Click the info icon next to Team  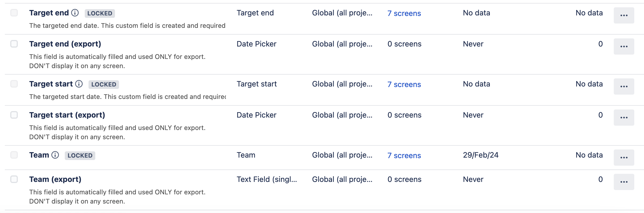(x=55, y=155)
